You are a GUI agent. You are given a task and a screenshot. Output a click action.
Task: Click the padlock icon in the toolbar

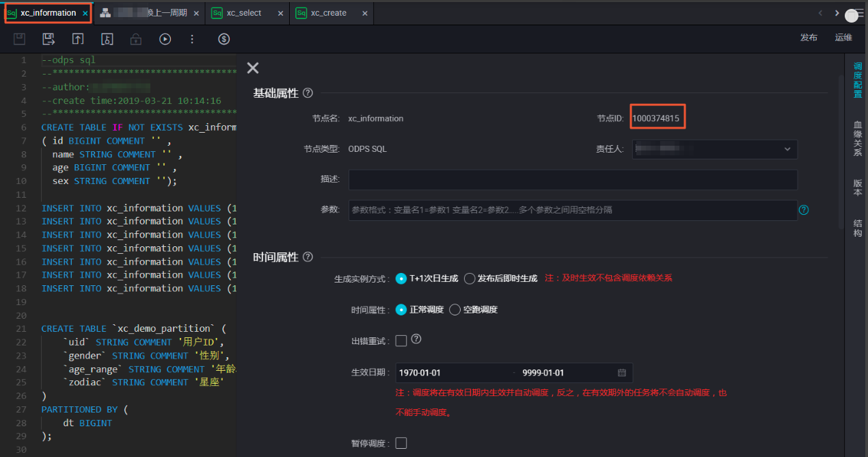(x=136, y=39)
